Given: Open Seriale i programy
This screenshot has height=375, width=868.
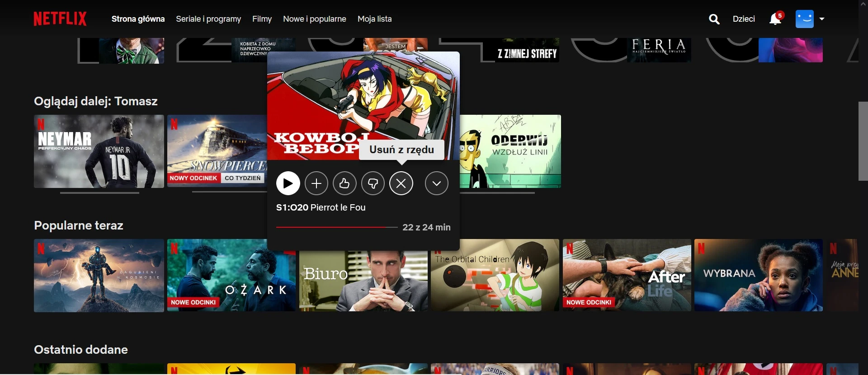Looking at the screenshot, I should tap(208, 19).
